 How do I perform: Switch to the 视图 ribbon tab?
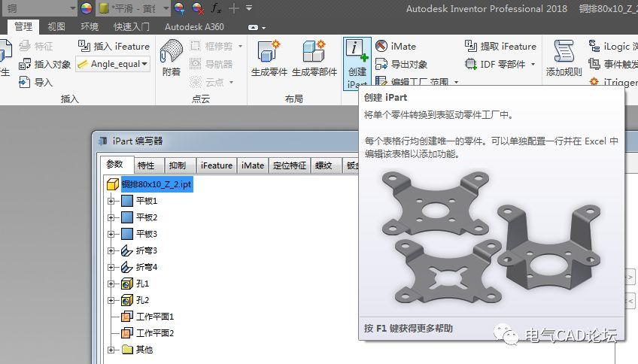click(56, 27)
